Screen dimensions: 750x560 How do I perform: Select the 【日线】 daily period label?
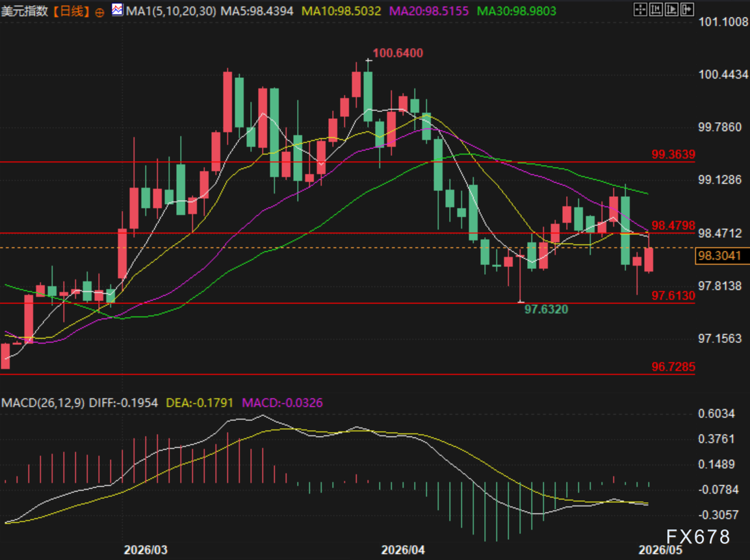[71, 11]
